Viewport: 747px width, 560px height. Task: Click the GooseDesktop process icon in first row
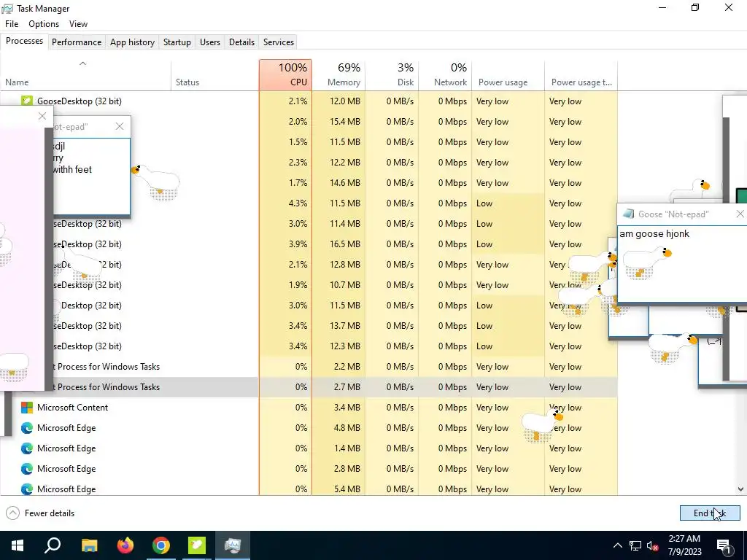(x=27, y=101)
